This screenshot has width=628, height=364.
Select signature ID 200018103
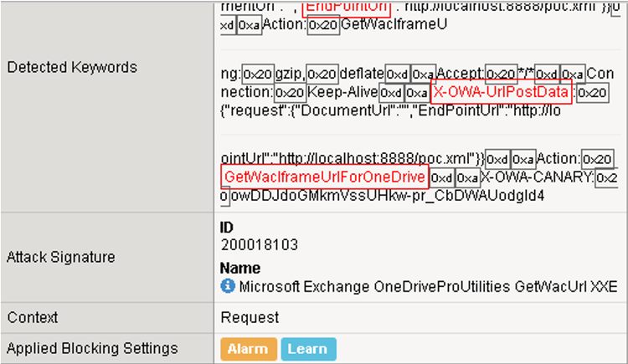point(260,244)
